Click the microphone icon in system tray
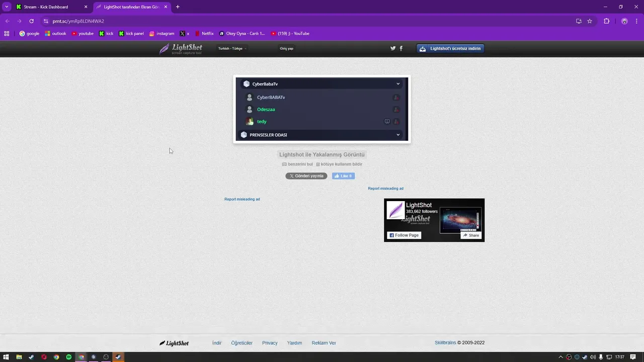Viewport: 644px width, 362px height. coord(600,357)
